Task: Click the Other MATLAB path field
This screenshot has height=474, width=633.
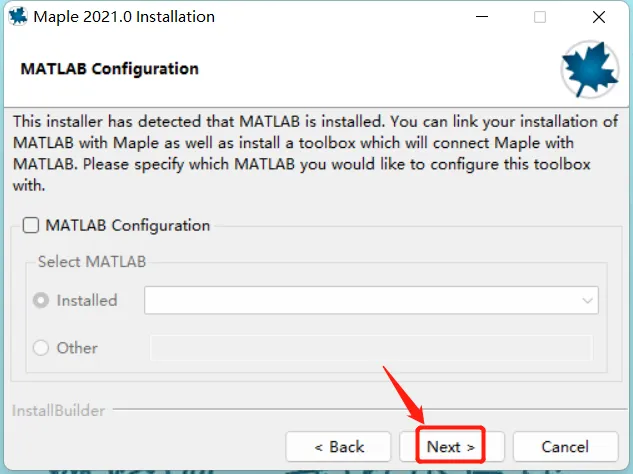Action: 371,348
